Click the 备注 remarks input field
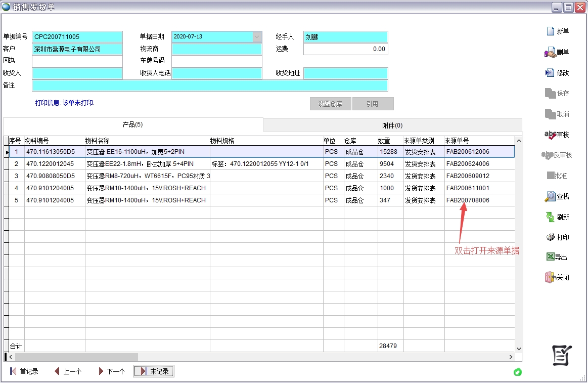Screen dimensions: 588x383 tap(209, 86)
